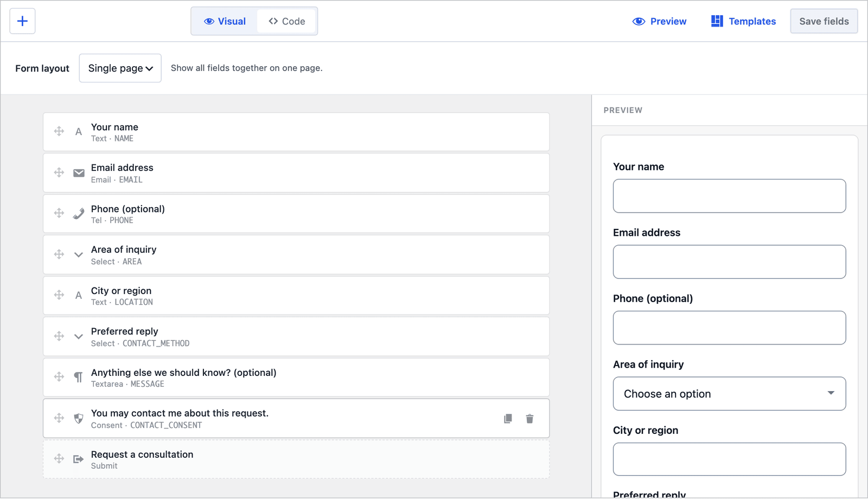Click the Text · LOCATION label
The image size is (868, 499).
(122, 303)
